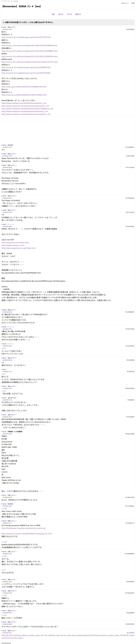This screenshot has height=644, width=138.
Task: Open the fmfukuoka.co.jp w_event.cgi link
Action: pos(24,528)
